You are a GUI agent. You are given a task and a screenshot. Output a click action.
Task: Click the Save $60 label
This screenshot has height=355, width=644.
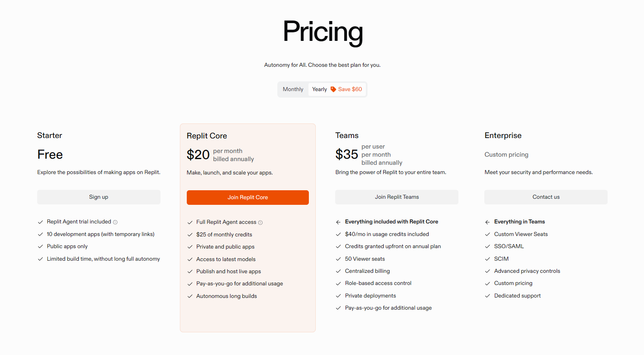[x=350, y=89]
